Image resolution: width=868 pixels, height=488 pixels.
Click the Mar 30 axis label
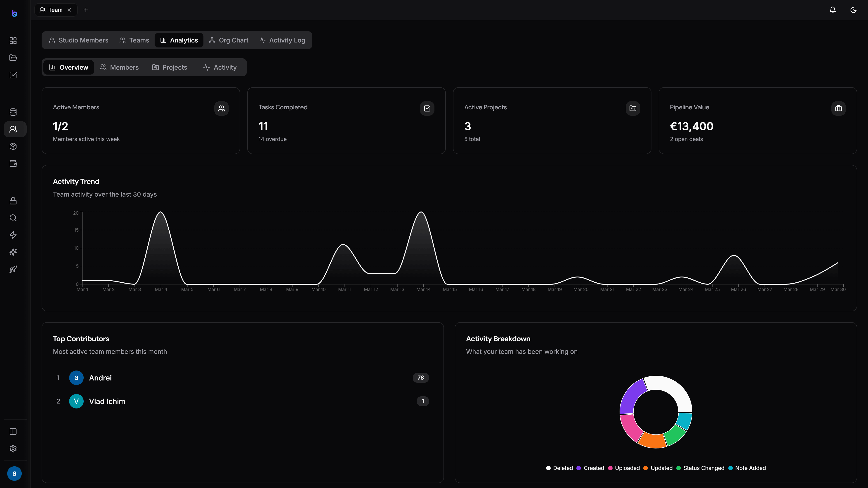(838, 289)
